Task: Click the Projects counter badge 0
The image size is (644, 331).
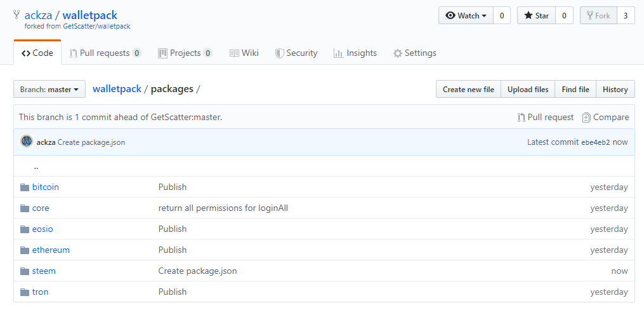Action: [x=208, y=53]
